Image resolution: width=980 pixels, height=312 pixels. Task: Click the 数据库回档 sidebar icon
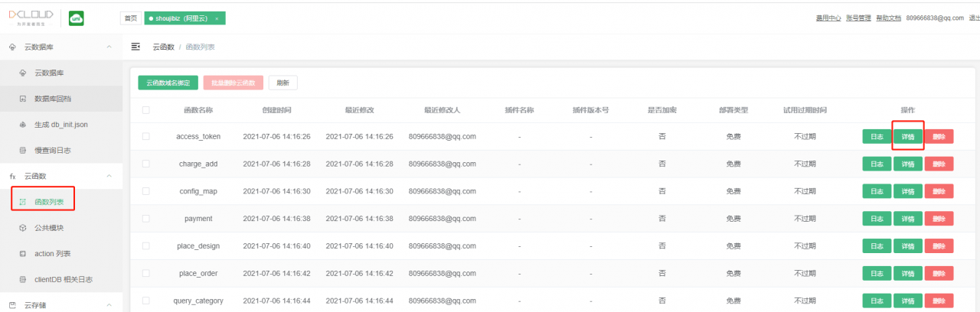(x=22, y=99)
